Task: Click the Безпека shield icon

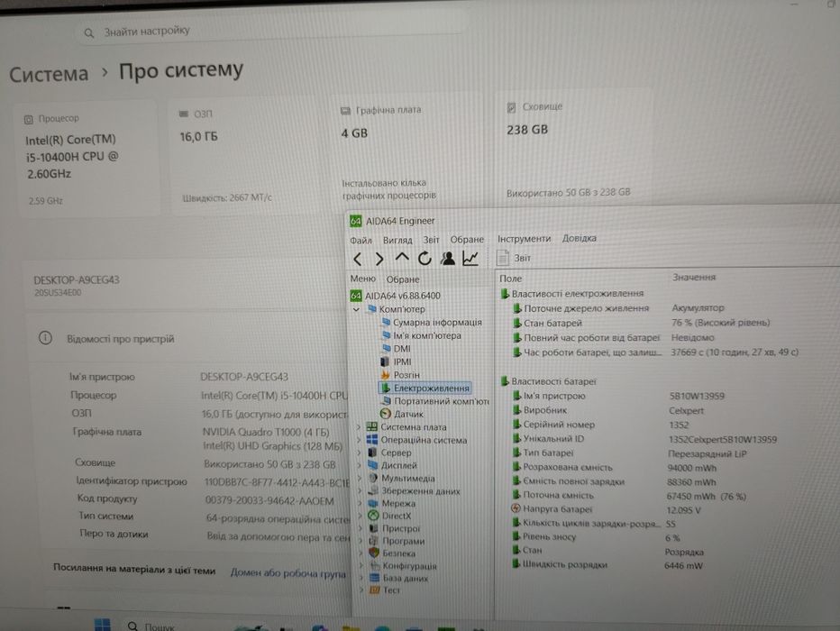Action: pos(374,553)
